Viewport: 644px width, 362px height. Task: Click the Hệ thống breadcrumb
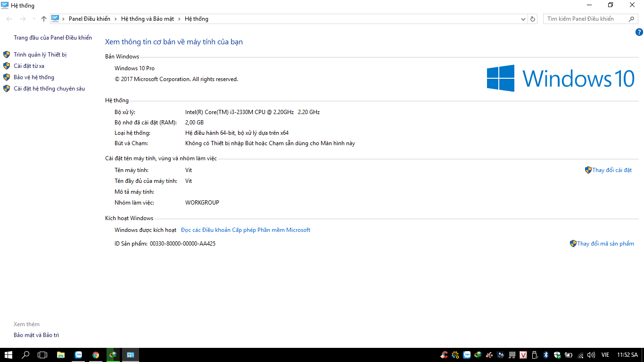[x=197, y=19]
